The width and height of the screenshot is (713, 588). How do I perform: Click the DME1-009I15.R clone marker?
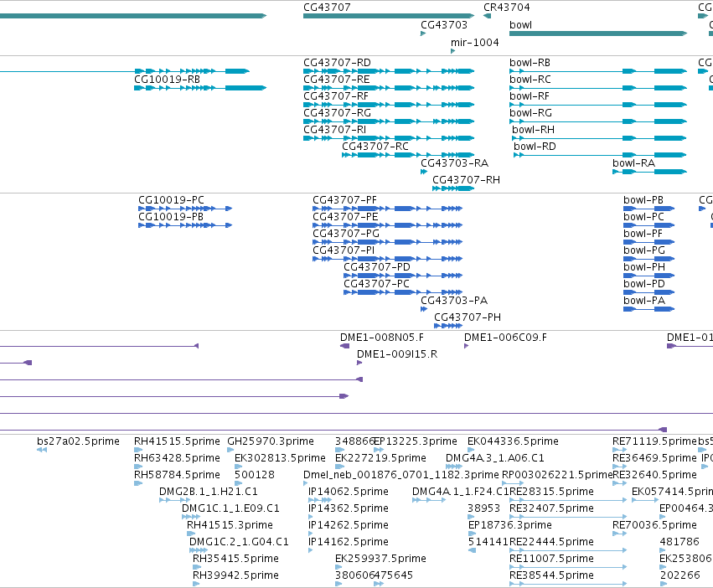pos(359,363)
